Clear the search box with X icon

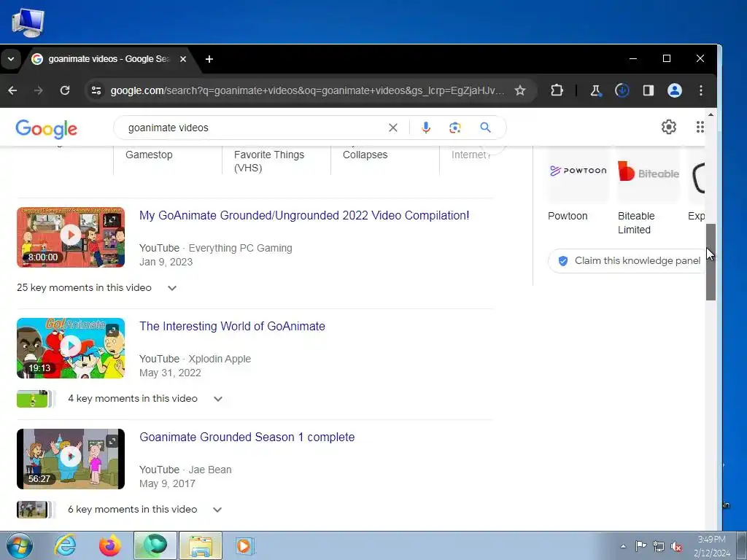tap(392, 128)
